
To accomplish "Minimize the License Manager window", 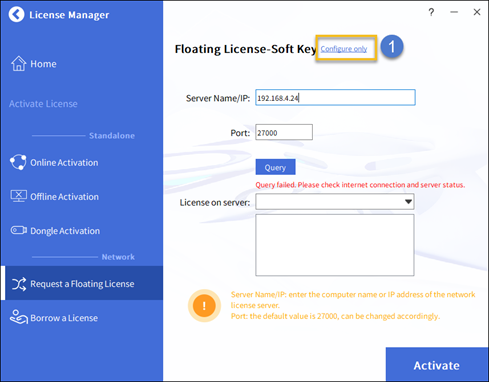I will click(454, 12).
